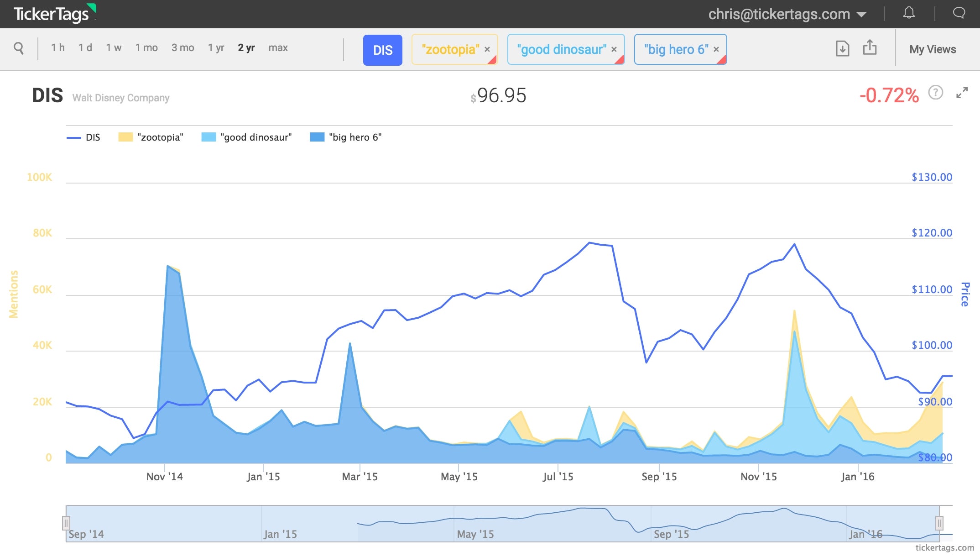
Task: Toggle "zootopia" series in legend
Action: tap(151, 137)
